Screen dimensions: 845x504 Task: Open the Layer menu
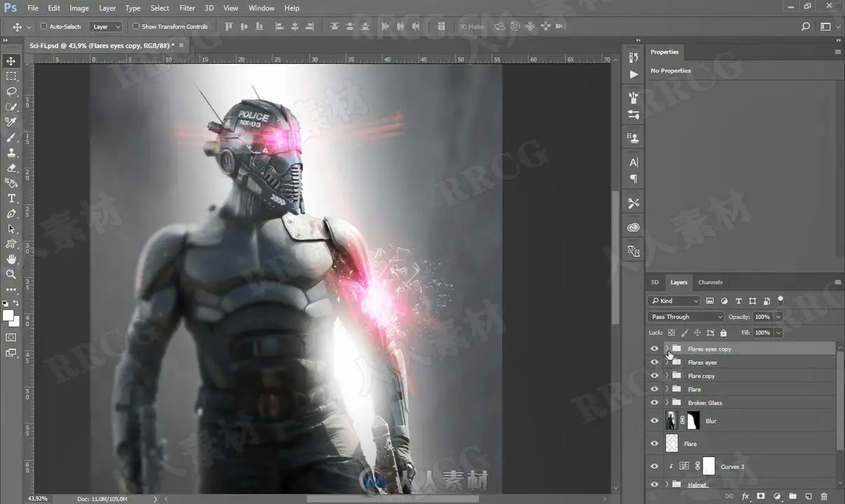click(107, 8)
